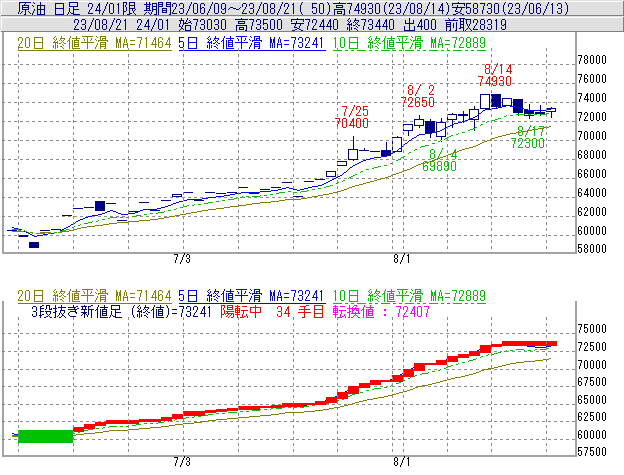
Task: Click the 陽転中 status text
Action: 241,311
